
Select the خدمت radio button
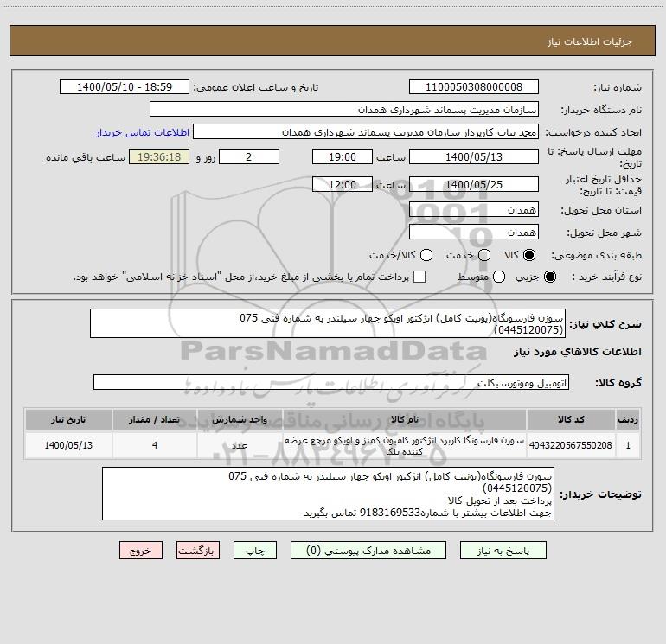pyautogui.click(x=484, y=255)
